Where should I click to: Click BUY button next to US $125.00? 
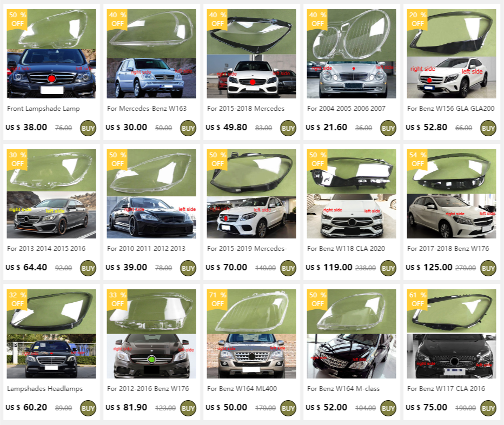pyautogui.click(x=488, y=268)
